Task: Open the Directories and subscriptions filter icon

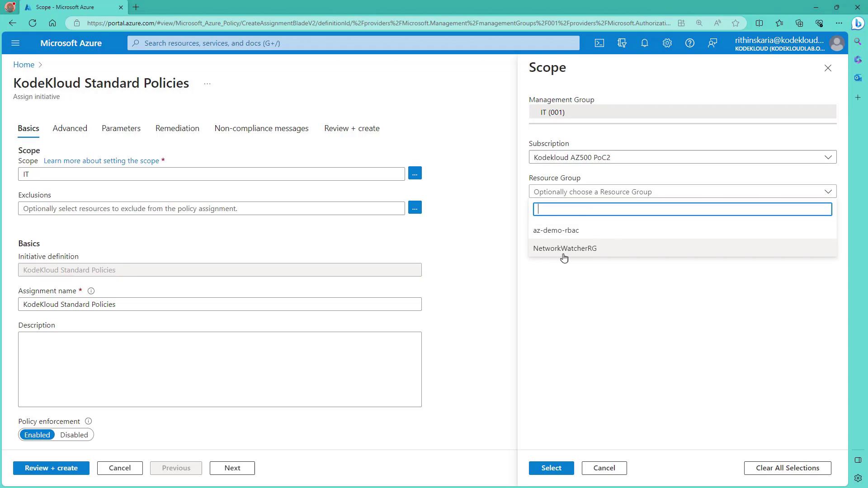Action: pyautogui.click(x=622, y=43)
